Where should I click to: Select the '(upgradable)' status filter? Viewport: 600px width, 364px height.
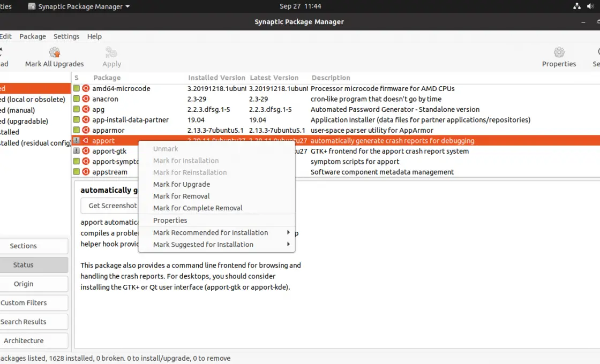tap(35, 121)
